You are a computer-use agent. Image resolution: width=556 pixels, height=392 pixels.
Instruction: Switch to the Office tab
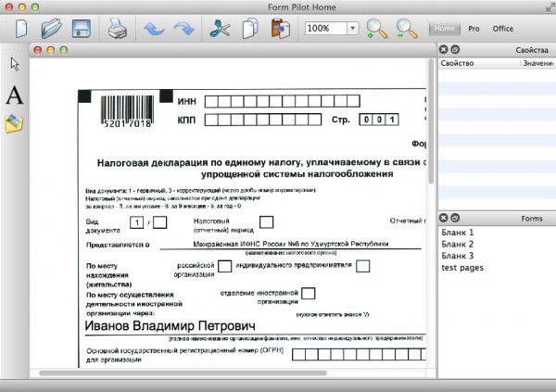[x=503, y=29]
